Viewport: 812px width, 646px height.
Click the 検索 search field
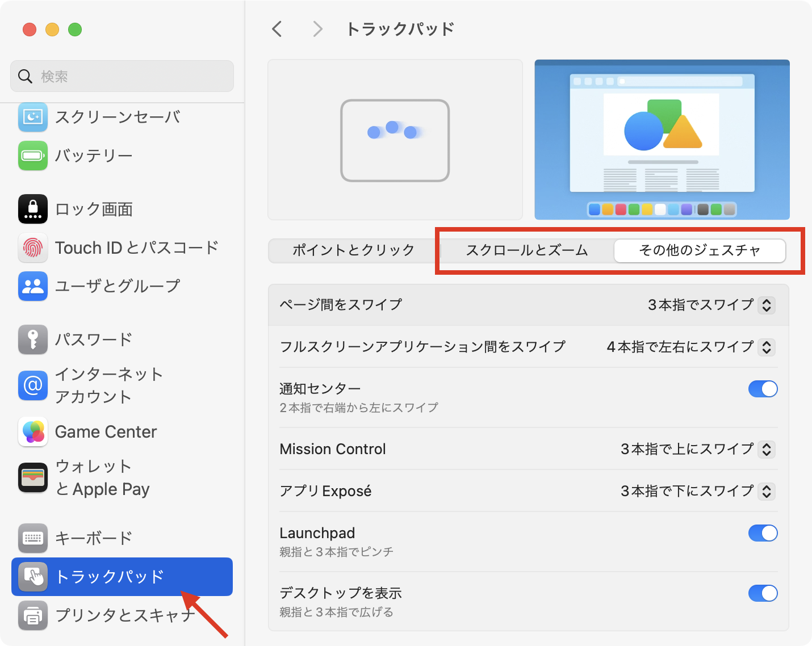[122, 76]
